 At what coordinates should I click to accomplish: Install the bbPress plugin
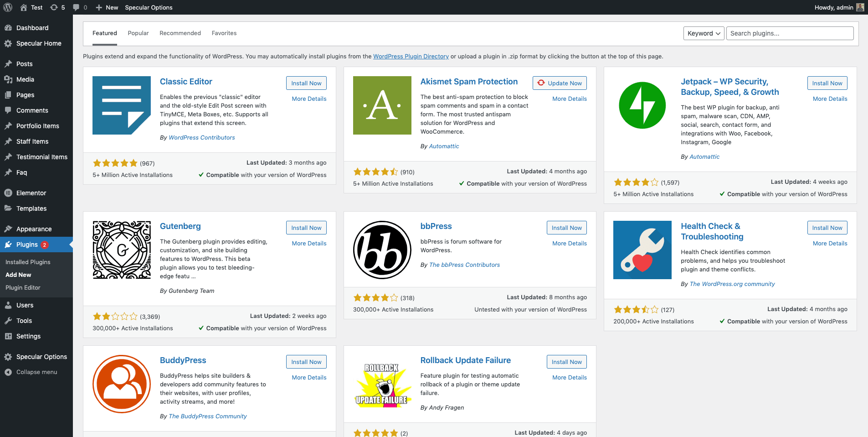point(567,228)
